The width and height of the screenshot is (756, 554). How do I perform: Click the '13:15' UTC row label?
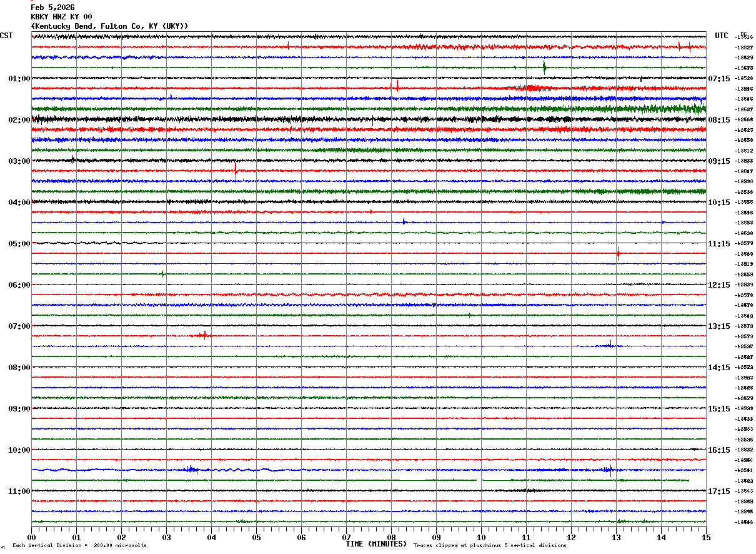(x=719, y=326)
